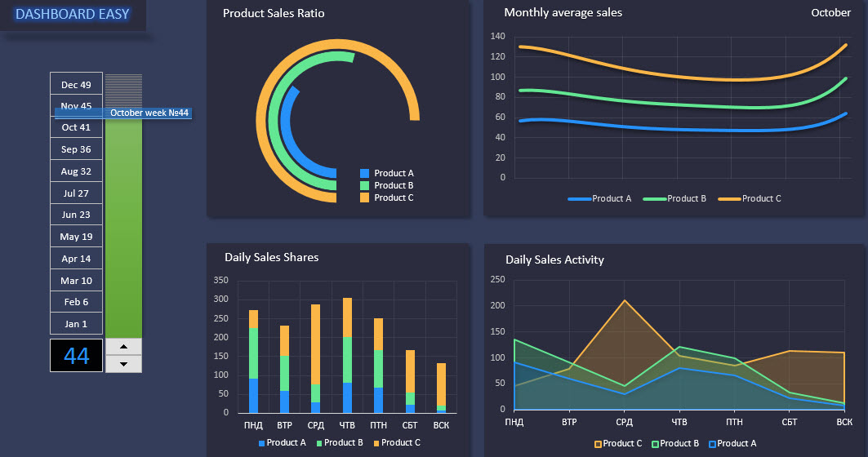Viewport: 868px width, 457px height.
Task: Click the ПНД stacked bar in Daily Sales Shares
Action: pyautogui.click(x=253, y=362)
